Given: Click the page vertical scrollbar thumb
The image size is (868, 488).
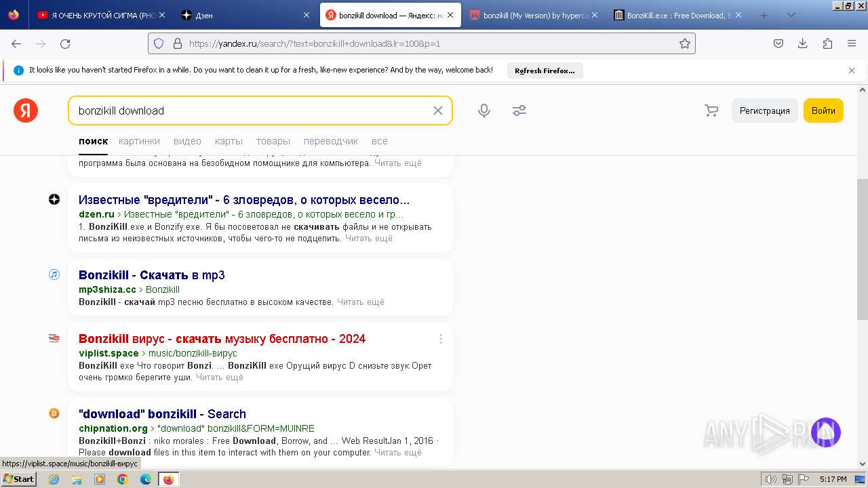Looking at the screenshot, I should tap(862, 249).
